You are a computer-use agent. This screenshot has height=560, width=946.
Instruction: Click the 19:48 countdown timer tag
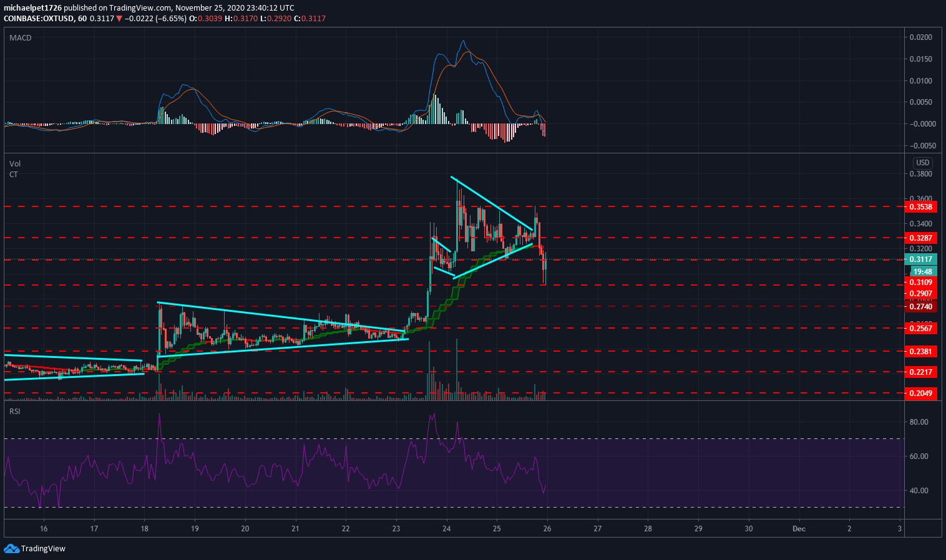click(923, 271)
